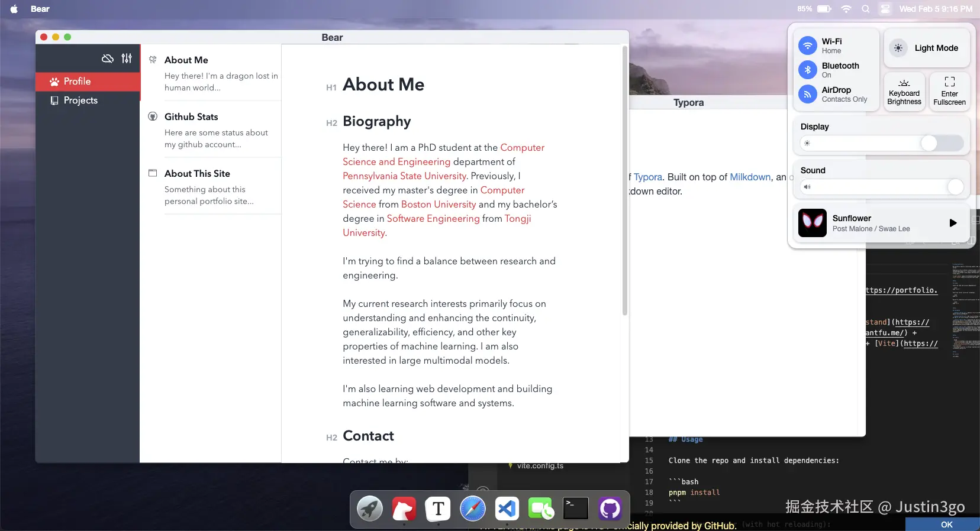Click the blue OK button

[x=946, y=524]
